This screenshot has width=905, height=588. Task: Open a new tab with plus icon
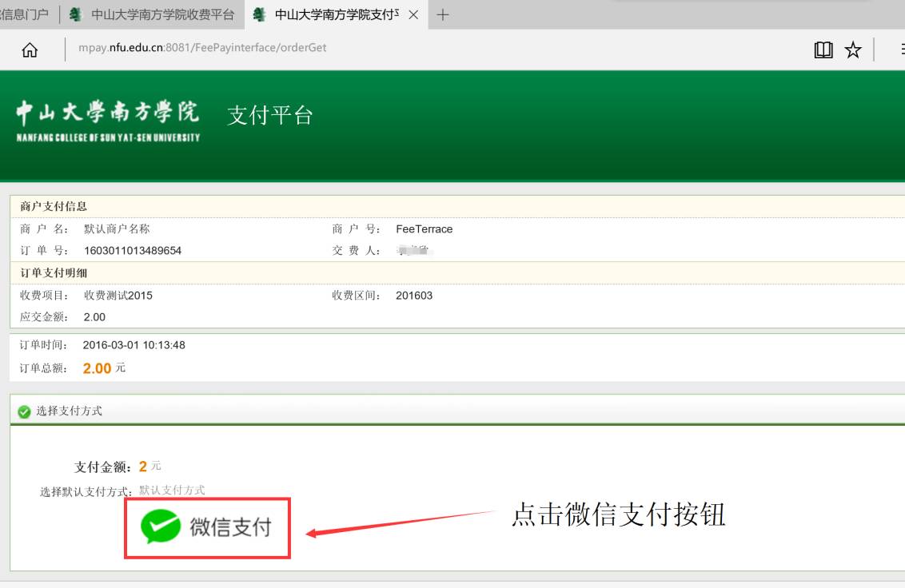443,15
